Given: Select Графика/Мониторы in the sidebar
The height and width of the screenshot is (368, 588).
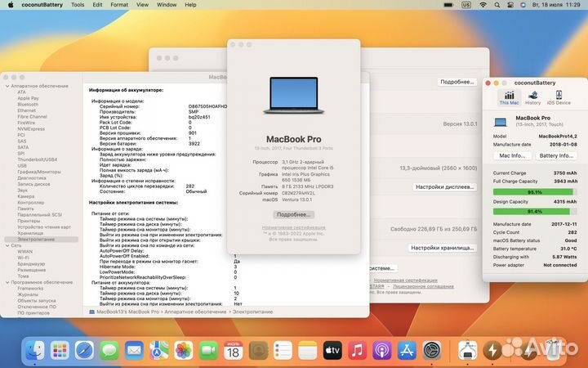Looking at the screenshot, I should click(x=39, y=172).
